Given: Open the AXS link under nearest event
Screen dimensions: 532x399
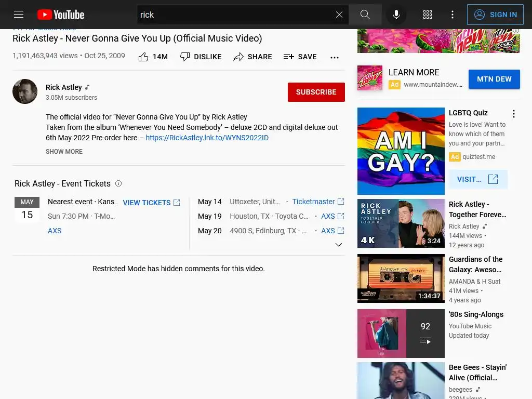Looking at the screenshot, I should (x=55, y=231).
